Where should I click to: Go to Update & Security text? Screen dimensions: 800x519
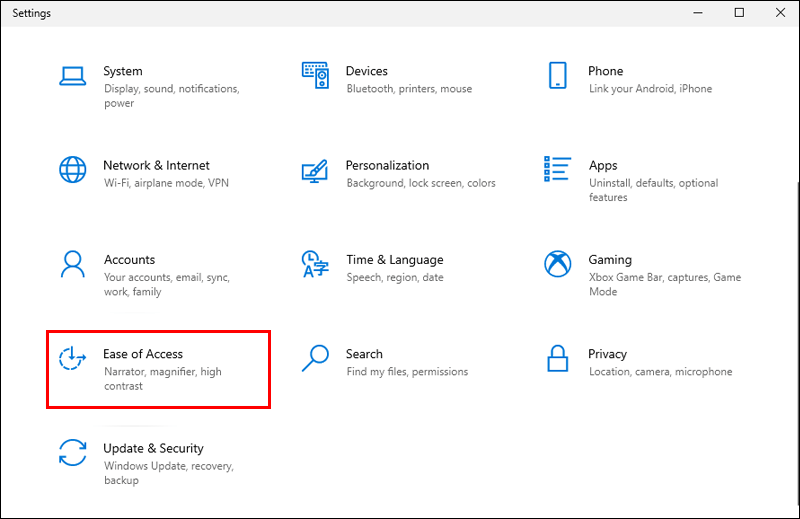[153, 449]
